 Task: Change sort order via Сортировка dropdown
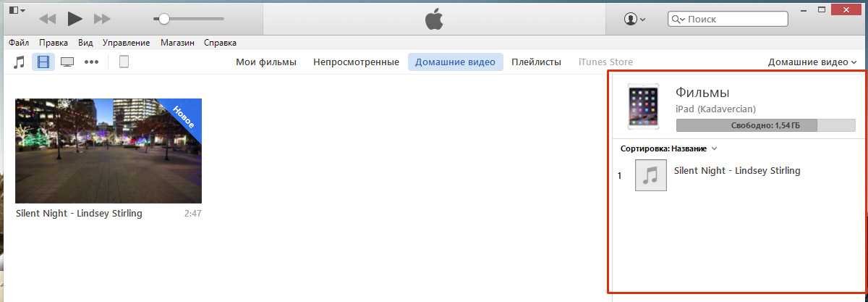(x=668, y=148)
